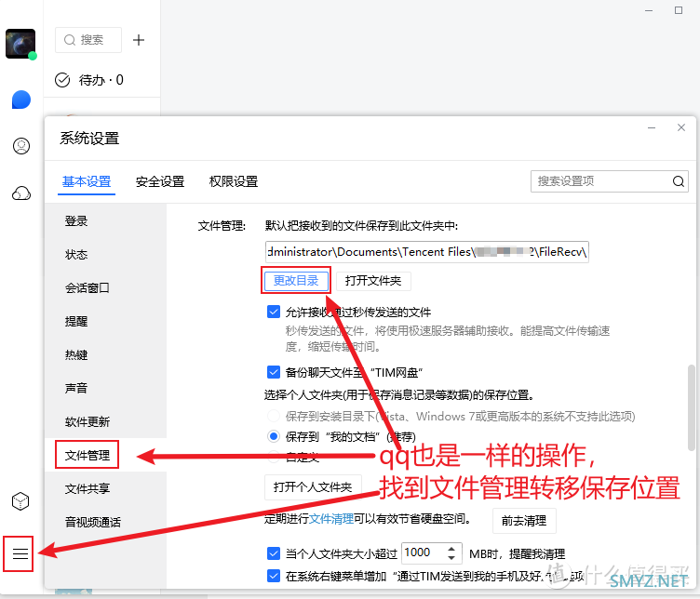
Task: Select 音视频通话 in settings sidebar
Action: [93, 523]
